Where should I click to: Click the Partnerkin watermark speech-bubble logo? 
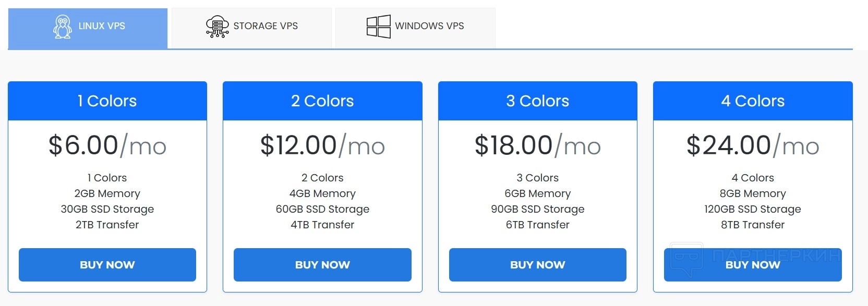(686, 258)
